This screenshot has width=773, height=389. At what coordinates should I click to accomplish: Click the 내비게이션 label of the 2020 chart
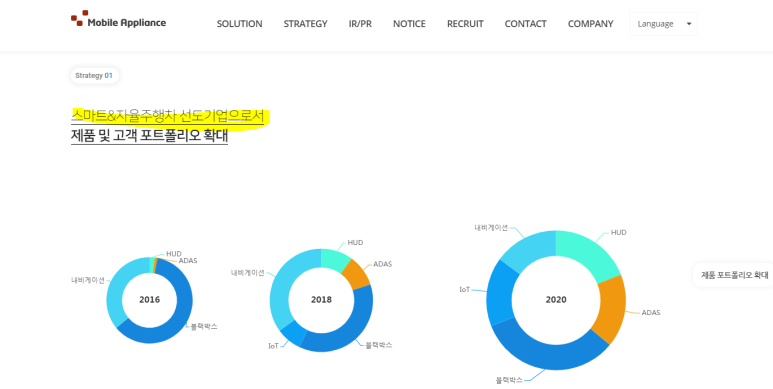point(492,228)
